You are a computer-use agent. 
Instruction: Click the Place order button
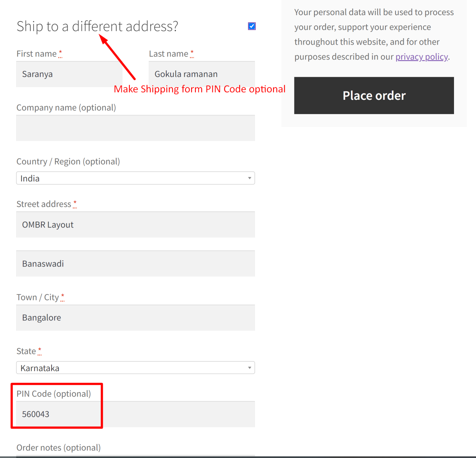374,95
